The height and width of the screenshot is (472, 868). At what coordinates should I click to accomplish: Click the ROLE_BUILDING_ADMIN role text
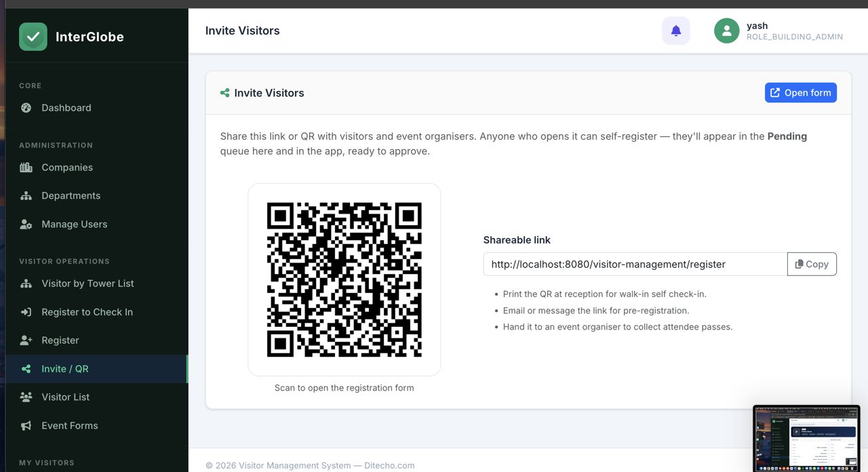tap(795, 37)
